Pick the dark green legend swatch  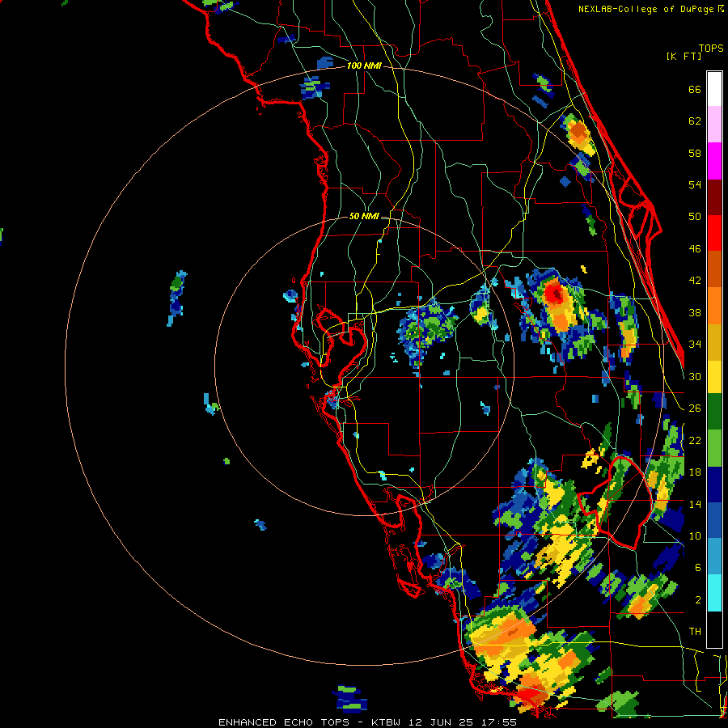(x=714, y=412)
